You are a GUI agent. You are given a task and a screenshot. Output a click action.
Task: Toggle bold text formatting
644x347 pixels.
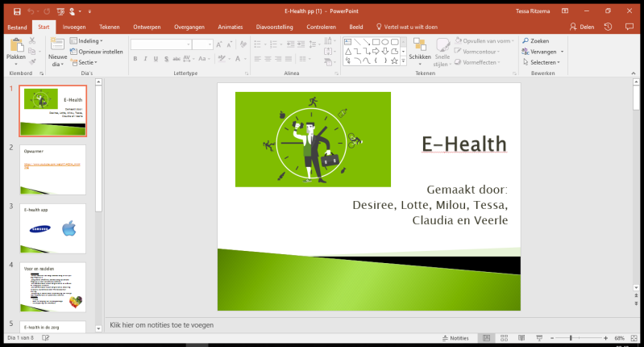click(x=135, y=58)
